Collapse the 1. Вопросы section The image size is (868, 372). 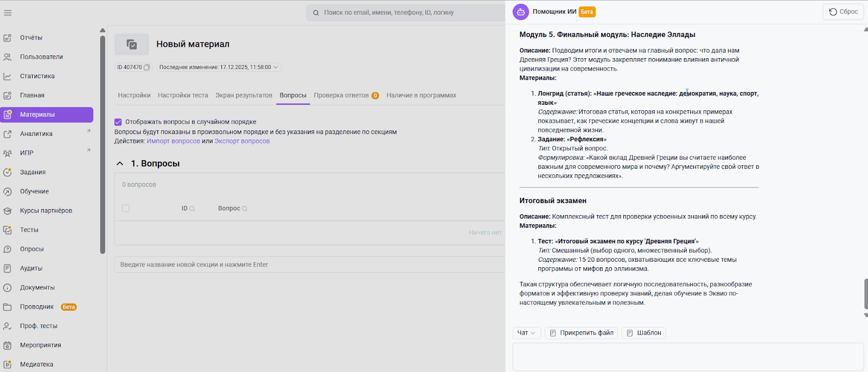[x=120, y=163]
